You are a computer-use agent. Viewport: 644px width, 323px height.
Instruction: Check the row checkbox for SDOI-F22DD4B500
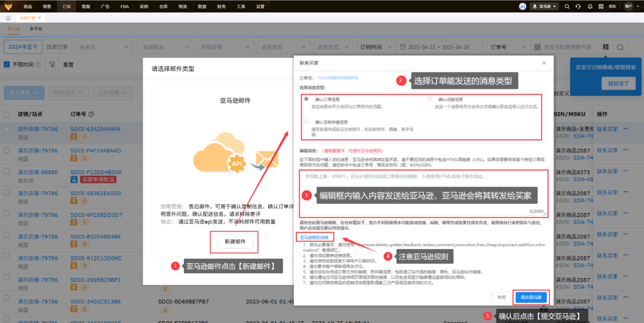point(7,171)
